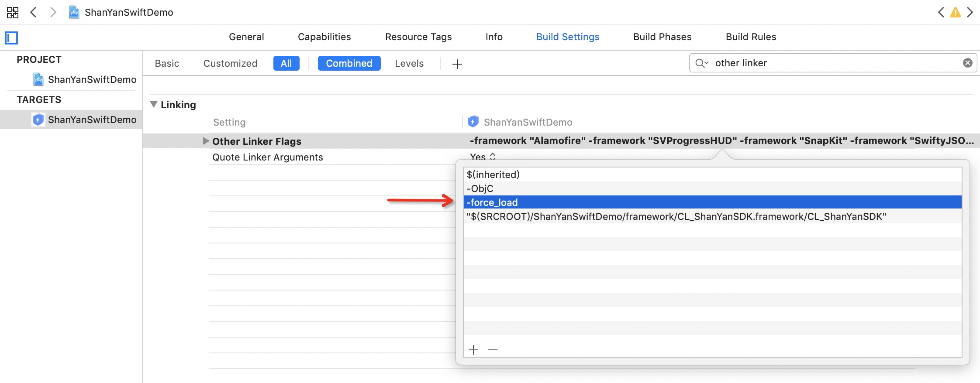The height and width of the screenshot is (383, 980).
Task: Toggle the project and targets list sidebar
Action: 11,38
